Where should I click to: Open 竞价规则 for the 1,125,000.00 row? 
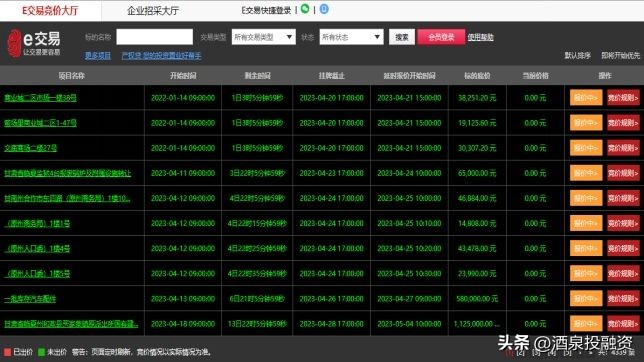click(623, 323)
